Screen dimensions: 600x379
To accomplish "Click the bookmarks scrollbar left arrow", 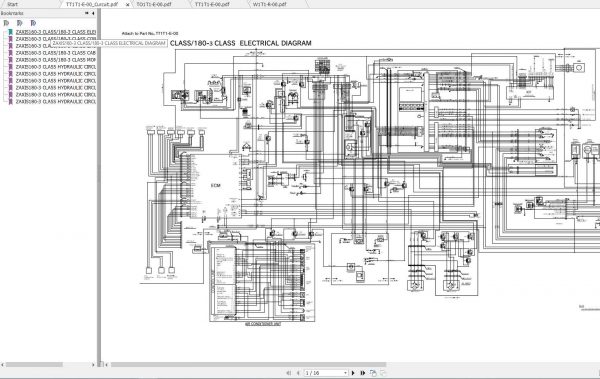I will 3,365.
